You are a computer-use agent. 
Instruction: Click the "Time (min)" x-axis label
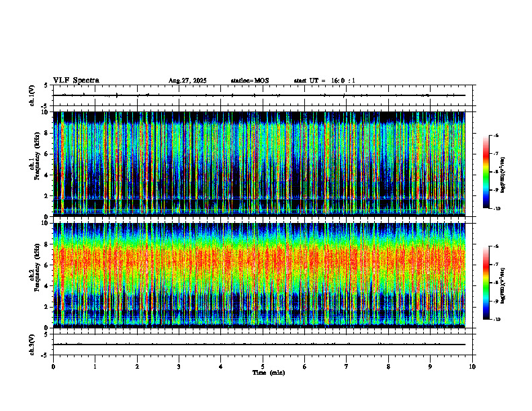269,373
